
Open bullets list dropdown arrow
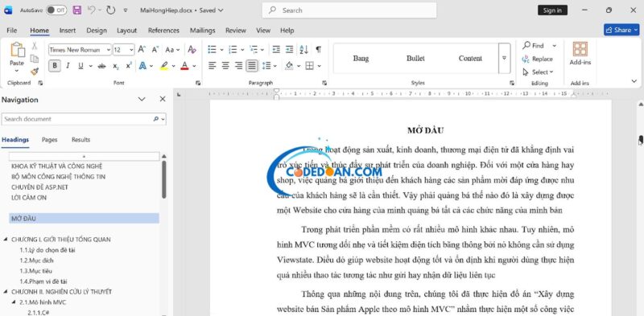[x=222, y=50]
